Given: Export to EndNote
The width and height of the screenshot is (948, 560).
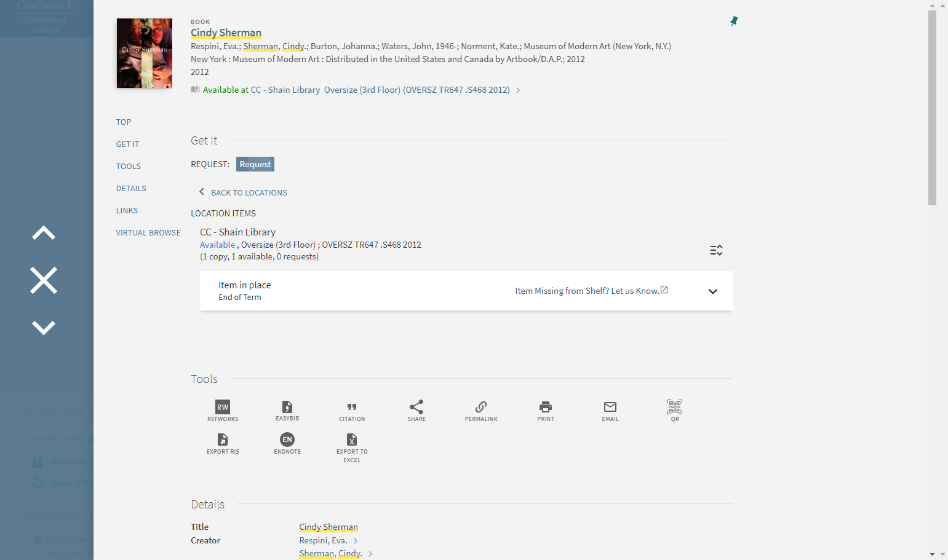Looking at the screenshot, I should click(287, 443).
